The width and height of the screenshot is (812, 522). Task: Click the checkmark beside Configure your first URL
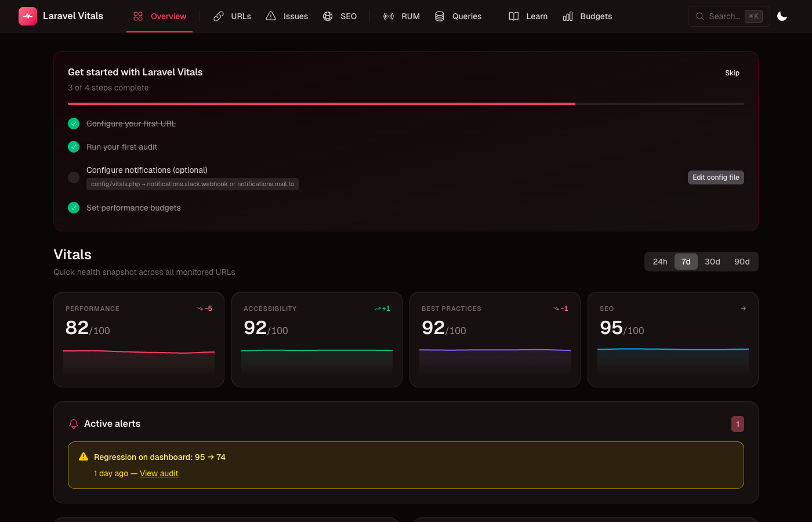(x=74, y=124)
